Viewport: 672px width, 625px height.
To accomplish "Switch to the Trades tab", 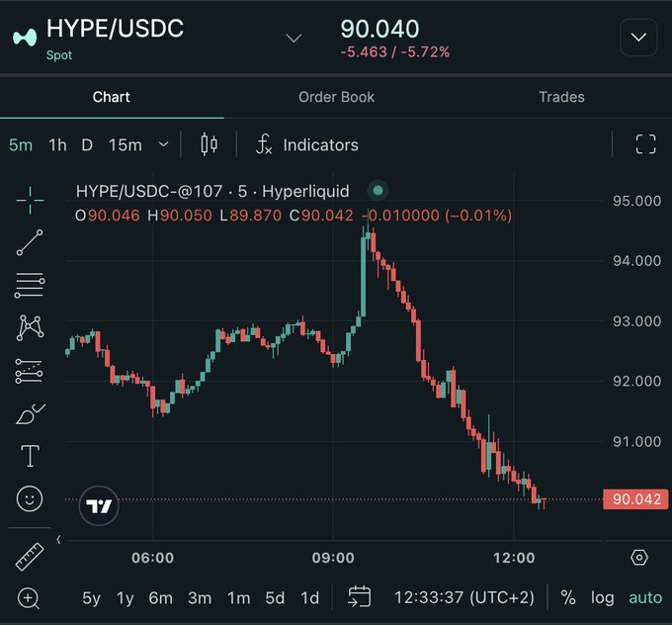I will (x=561, y=97).
